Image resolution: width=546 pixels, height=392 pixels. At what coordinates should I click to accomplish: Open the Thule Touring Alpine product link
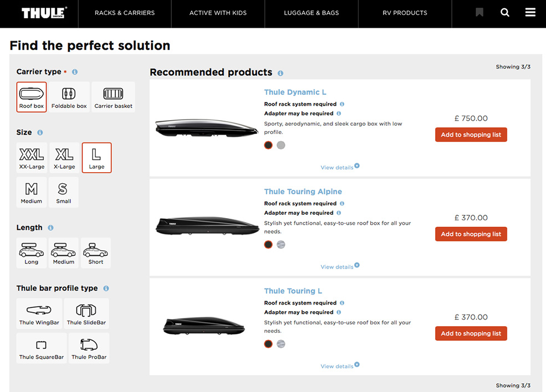pyautogui.click(x=303, y=192)
